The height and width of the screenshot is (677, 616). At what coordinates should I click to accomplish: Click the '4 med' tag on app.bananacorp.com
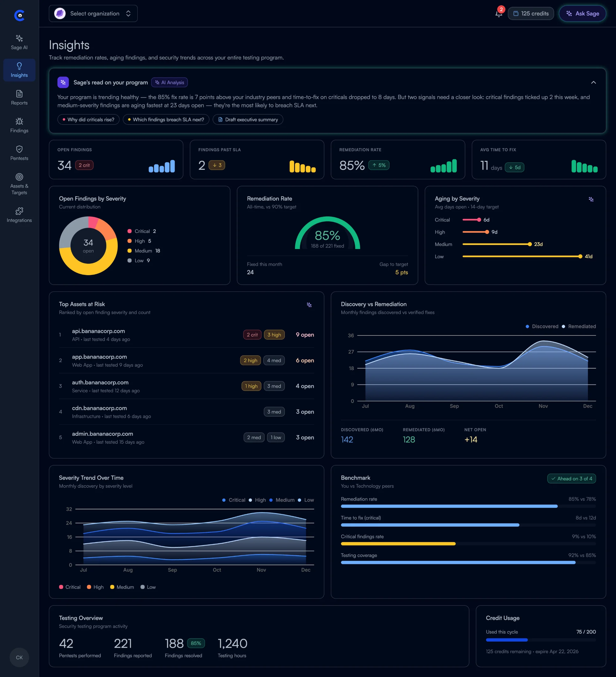[x=274, y=360]
